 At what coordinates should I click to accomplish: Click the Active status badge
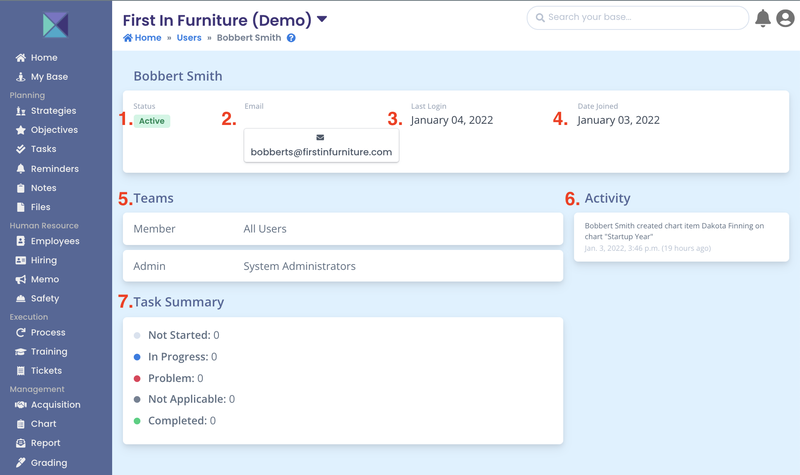[152, 121]
